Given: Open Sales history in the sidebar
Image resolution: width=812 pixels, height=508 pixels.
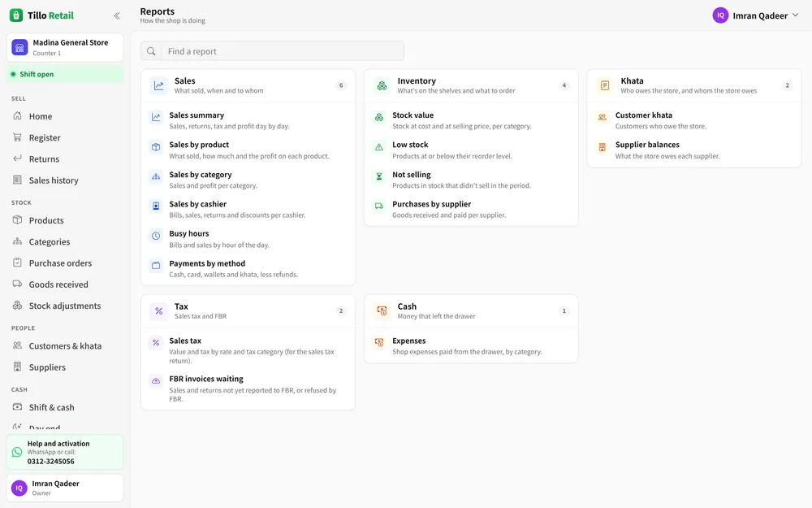Looking at the screenshot, I should 65,180.
